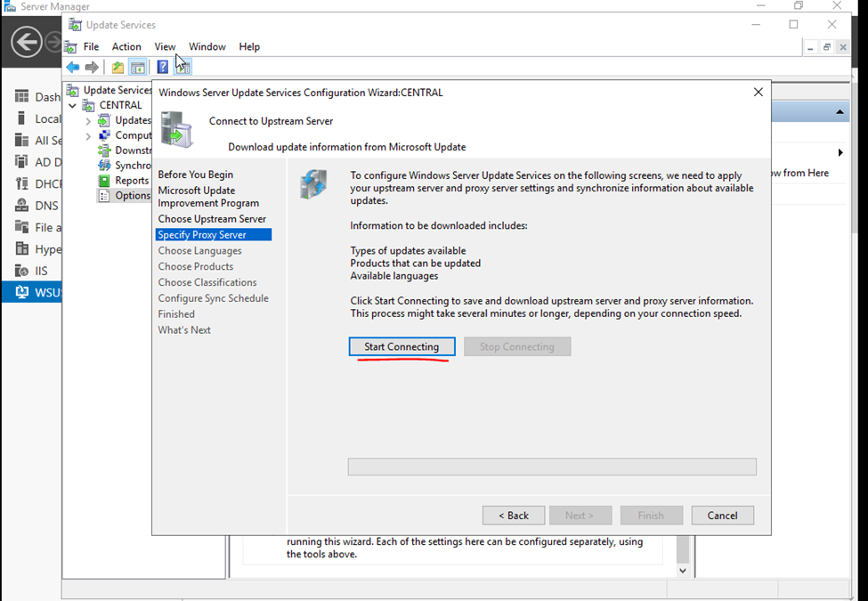Select the IIS item in Server Manager sidebar
Screen dimensions: 868x601
(41, 271)
